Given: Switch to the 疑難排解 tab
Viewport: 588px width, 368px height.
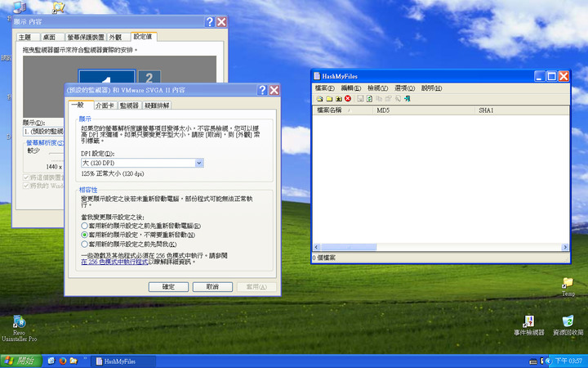Looking at the screenshot, I should 157,105.
